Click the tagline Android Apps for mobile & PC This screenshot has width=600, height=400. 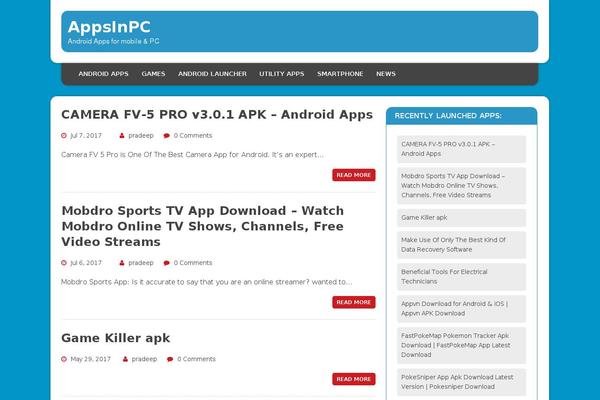point(113,41)
